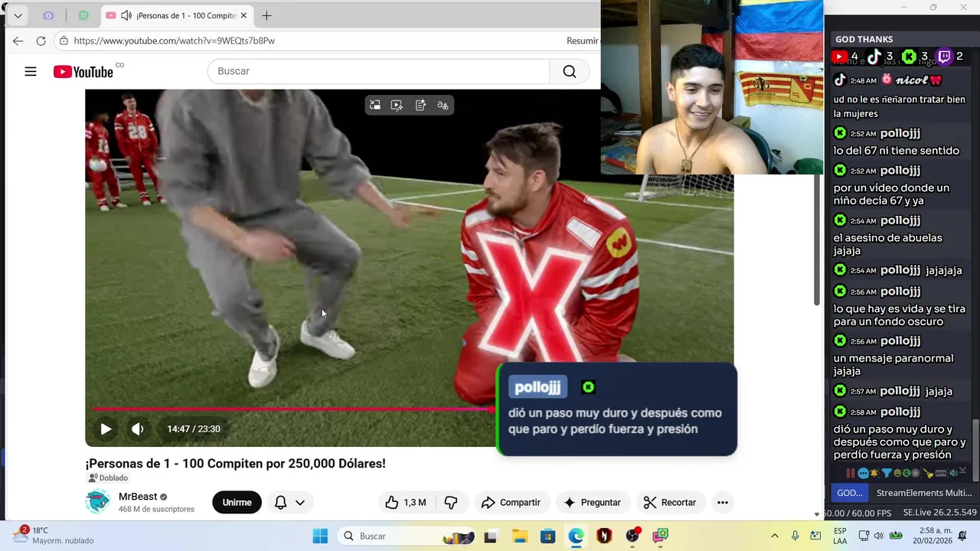Click the yellow broom clear chat icon
The width and height of the screenshot is (980, 551).
pyautogui.click(x=928, y=473)
